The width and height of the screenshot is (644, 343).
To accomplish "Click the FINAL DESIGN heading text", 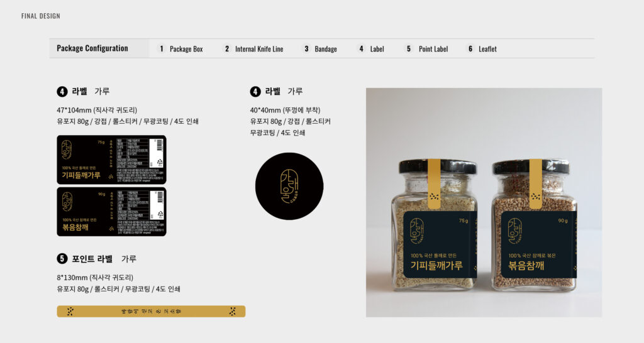I will (x=41, y=16).
